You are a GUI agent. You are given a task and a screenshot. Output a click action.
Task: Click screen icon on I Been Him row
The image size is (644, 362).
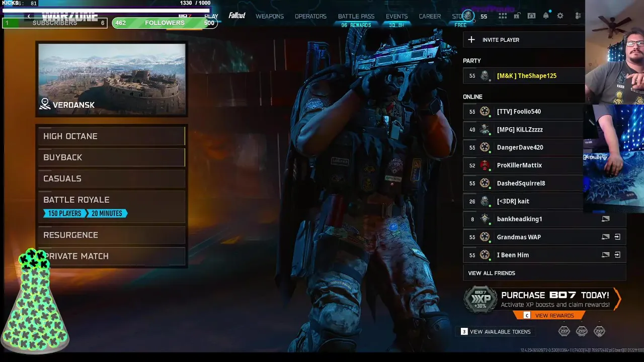tap(606, 255)
